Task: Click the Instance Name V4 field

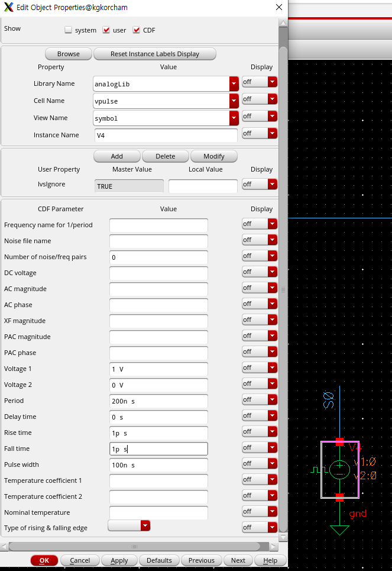Action: point(166,135)
